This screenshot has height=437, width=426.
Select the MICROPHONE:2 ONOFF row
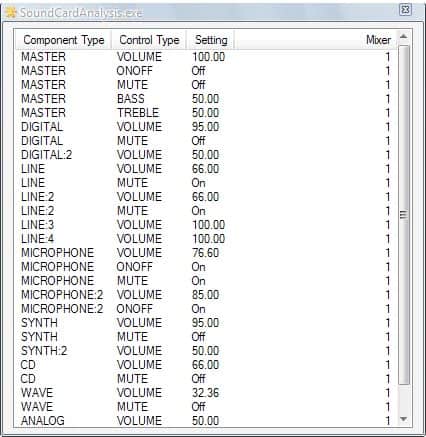tap(206, 309)
